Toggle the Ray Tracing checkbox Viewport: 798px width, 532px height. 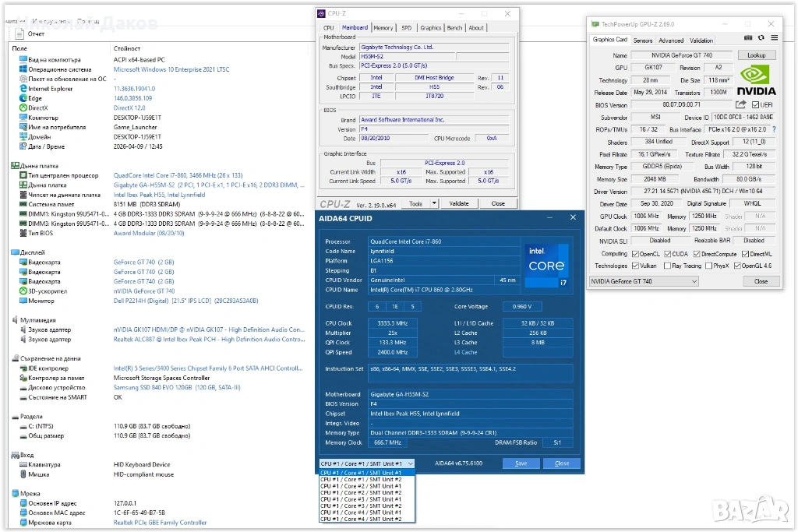[x=667, y=266]
